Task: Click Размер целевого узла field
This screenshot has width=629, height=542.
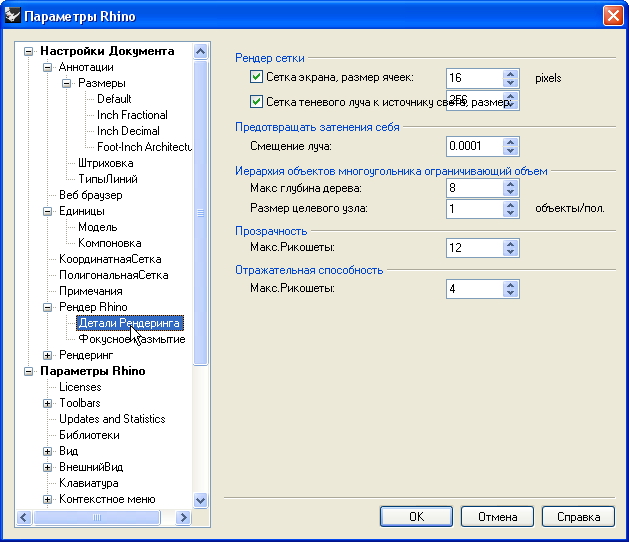Action: coord(474,209)
